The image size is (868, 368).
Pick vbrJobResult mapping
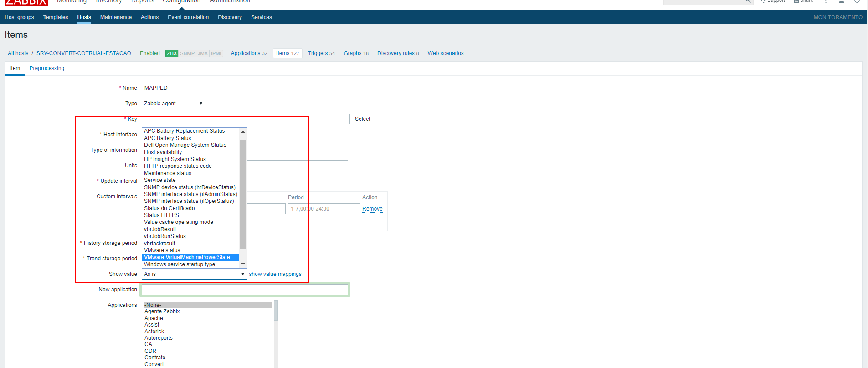point(191,229)
